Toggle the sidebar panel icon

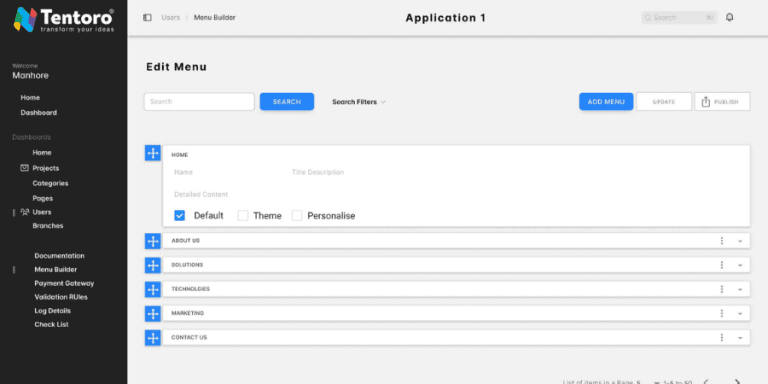(x=147, y=18)
